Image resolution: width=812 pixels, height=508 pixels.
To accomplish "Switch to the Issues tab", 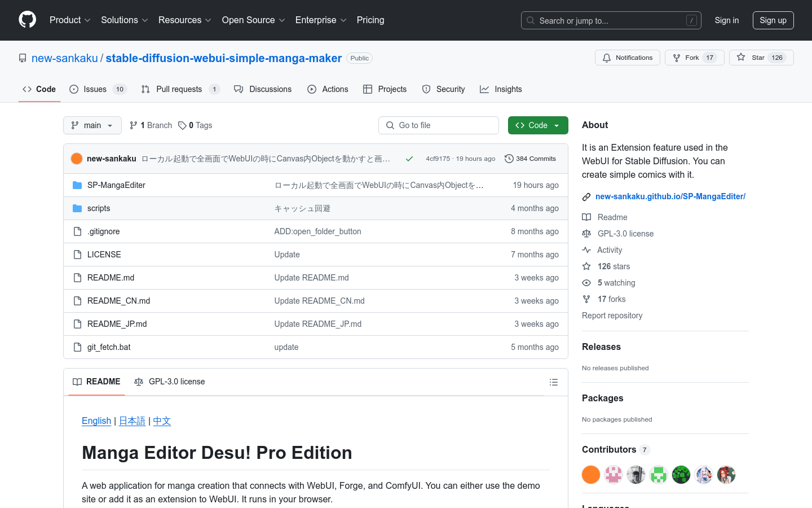I will 98,89.
